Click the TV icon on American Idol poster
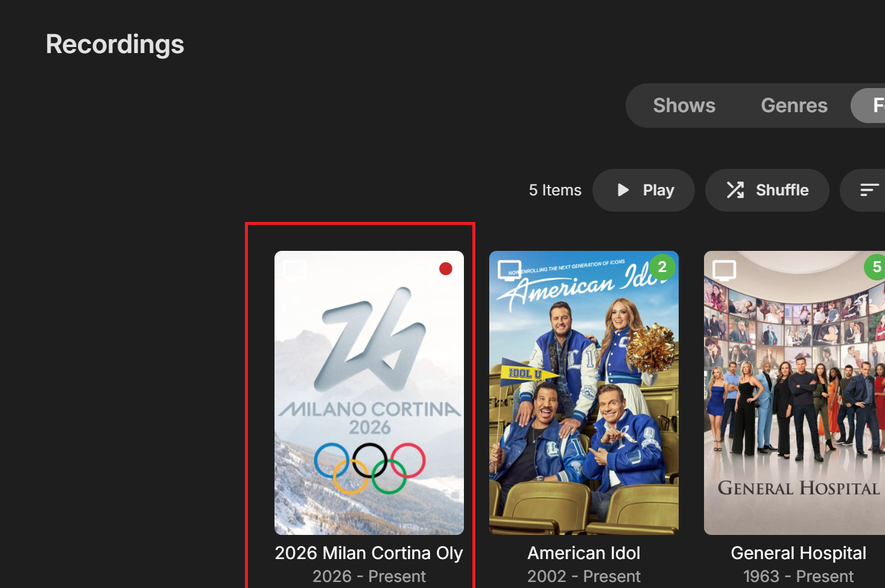 coord(509,270)
